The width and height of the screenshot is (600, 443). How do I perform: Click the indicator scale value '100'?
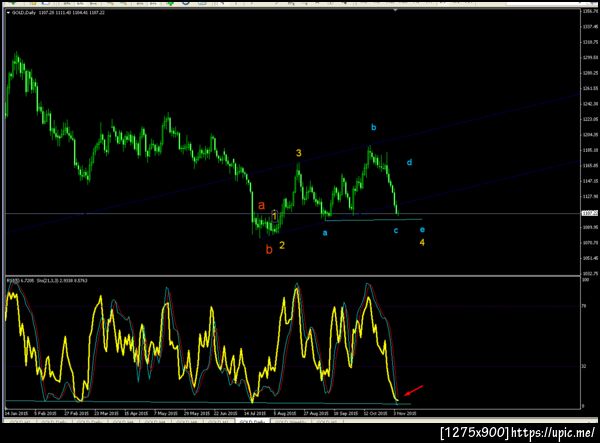(585, 280)
